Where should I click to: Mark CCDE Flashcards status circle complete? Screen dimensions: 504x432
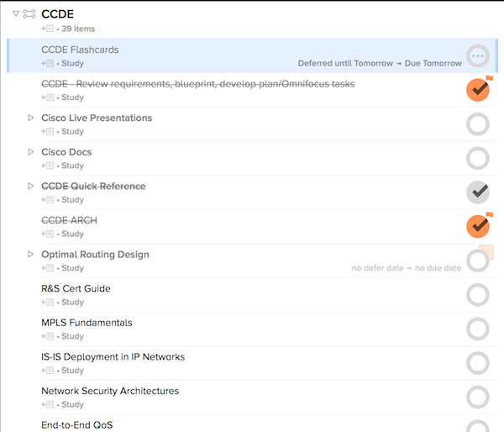[478, 55]
